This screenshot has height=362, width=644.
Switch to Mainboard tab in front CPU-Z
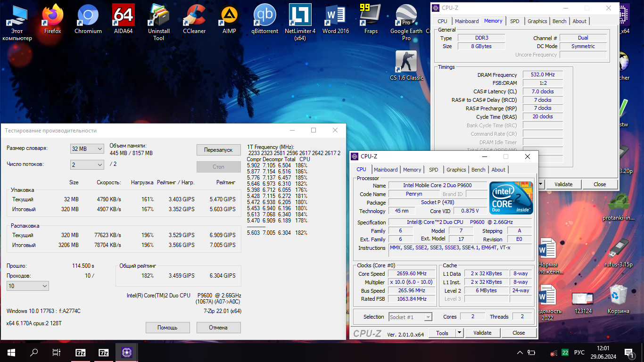coord(386,170)
